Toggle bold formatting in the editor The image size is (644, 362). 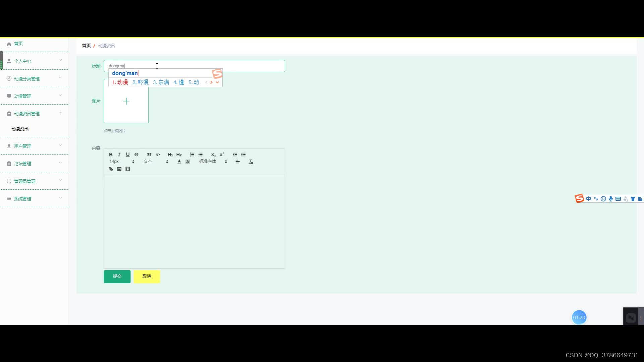[111, 155]
